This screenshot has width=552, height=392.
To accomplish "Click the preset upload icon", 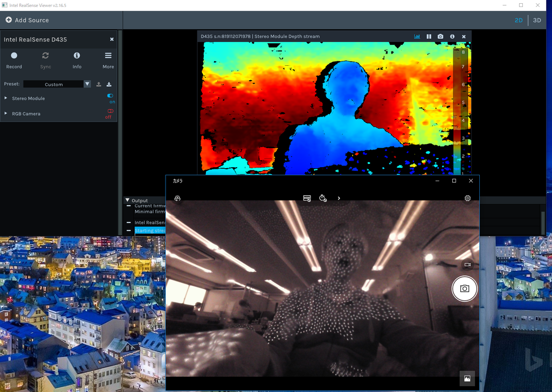I will 99,84.
